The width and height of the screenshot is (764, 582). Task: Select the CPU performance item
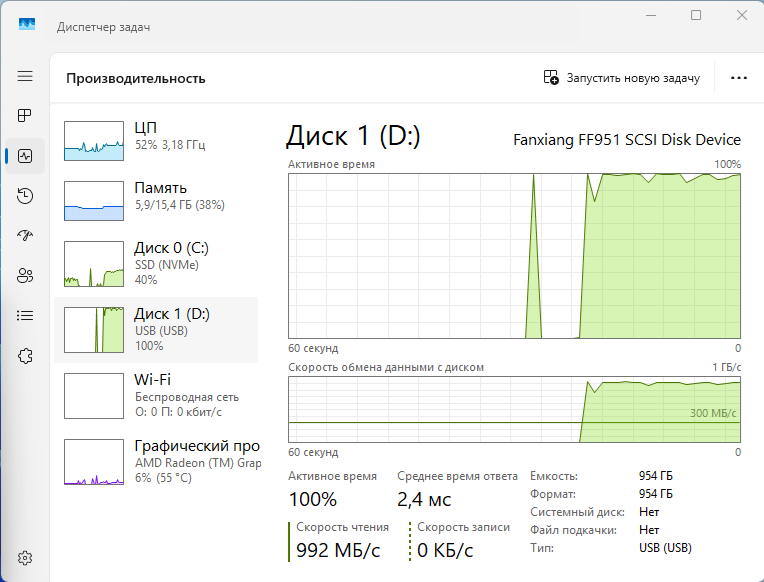[x=156, y=141]
